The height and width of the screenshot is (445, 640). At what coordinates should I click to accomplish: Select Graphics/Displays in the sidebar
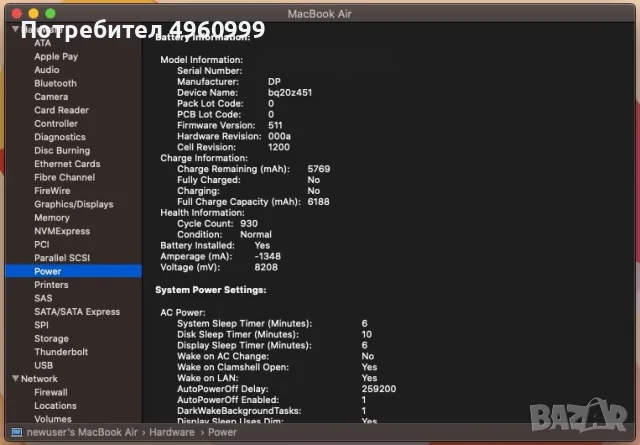tap(74, 205)
